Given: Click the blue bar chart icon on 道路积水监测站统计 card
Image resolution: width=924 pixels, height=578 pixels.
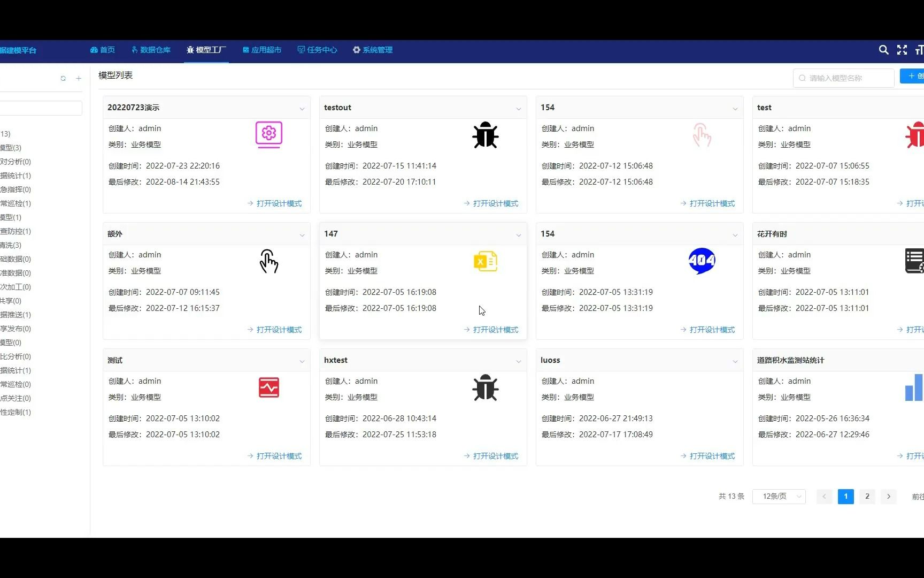Looking at the screenshot, I should click(914, 387).
